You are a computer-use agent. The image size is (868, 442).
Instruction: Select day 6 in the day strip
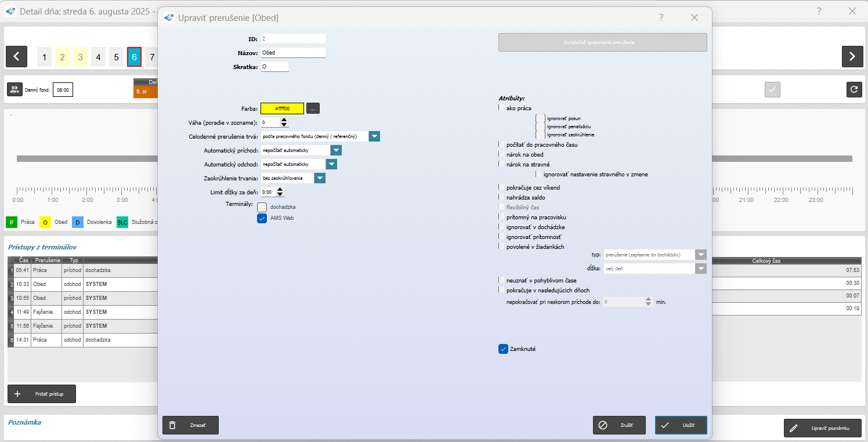(134, 57)
